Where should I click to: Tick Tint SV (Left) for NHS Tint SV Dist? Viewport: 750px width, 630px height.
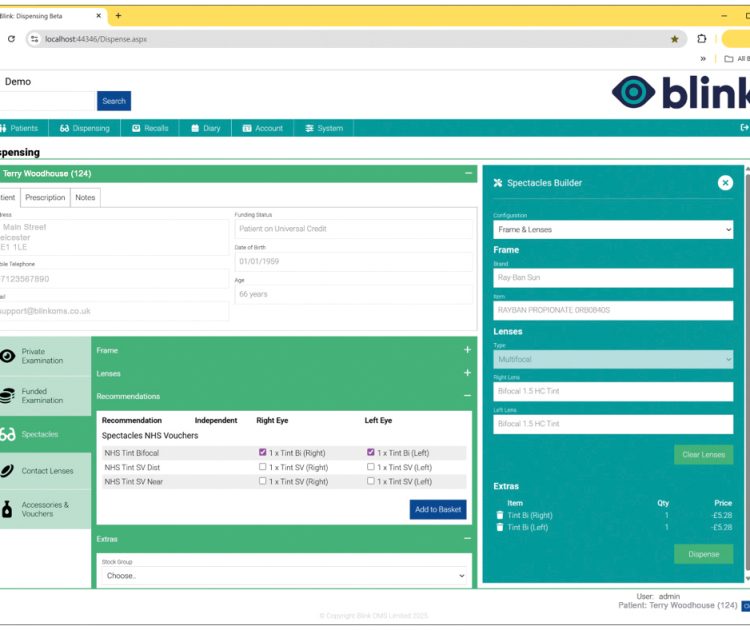[x=371, y=467]
